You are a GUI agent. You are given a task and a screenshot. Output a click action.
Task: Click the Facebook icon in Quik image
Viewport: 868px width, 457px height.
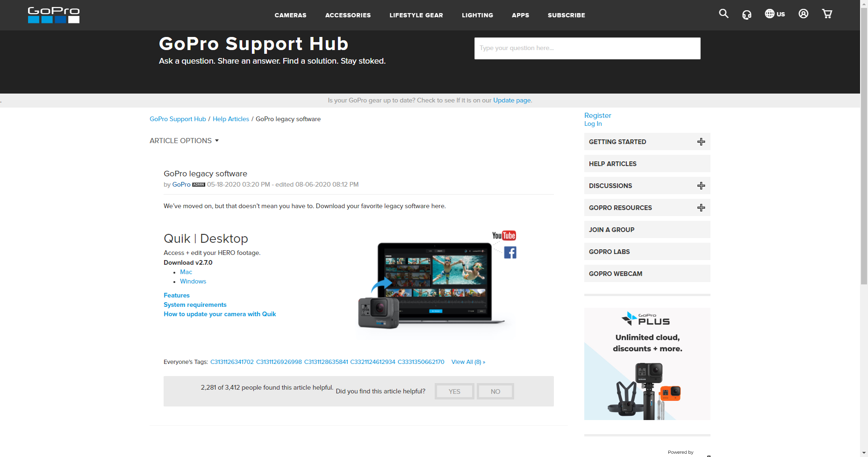pos(510,253)
